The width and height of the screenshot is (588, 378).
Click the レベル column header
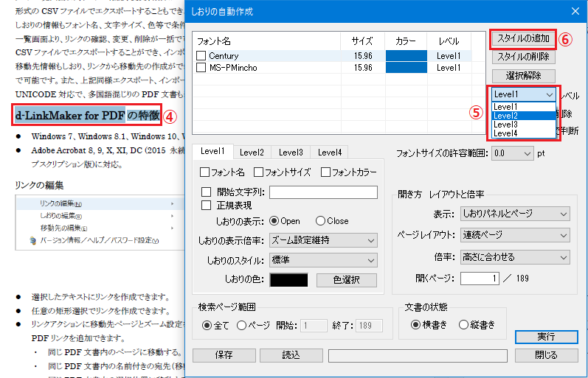coord(449,41)
